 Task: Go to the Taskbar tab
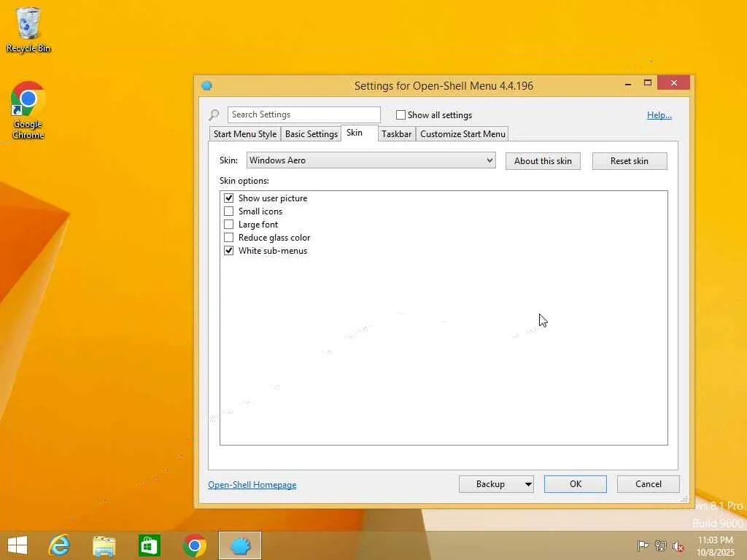(x=396, y=134)
